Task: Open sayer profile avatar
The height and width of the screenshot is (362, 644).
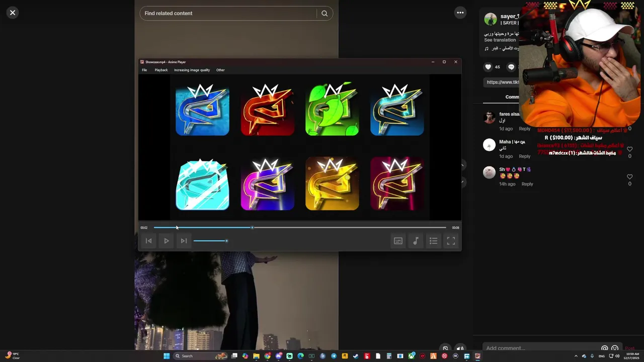Action: (490, 19)
